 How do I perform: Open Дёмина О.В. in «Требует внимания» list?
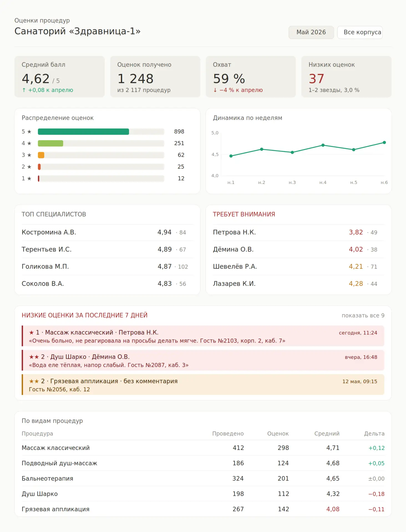coord(299,250)
